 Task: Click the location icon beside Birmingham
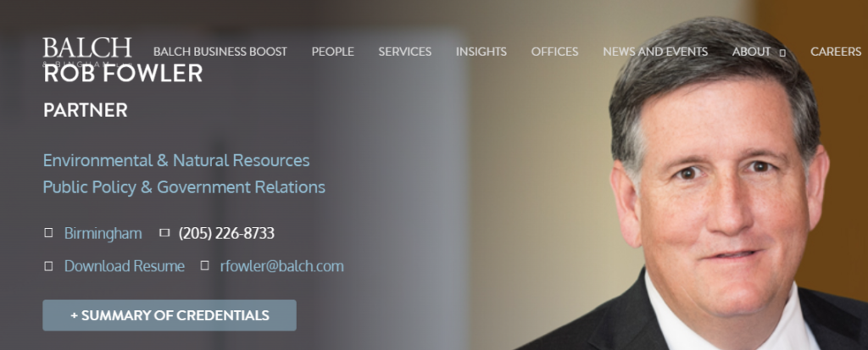(x=48, y=233)
